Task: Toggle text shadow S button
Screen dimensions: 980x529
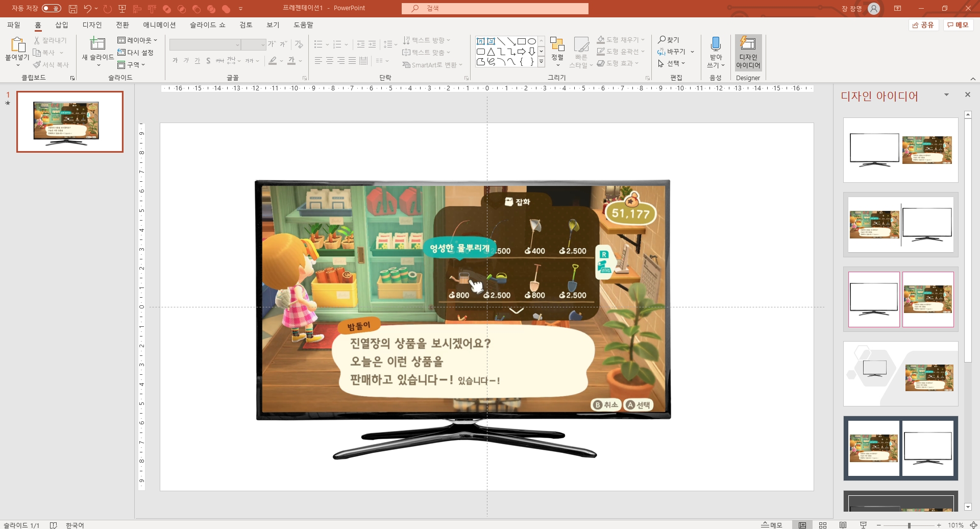Action: 208,61
